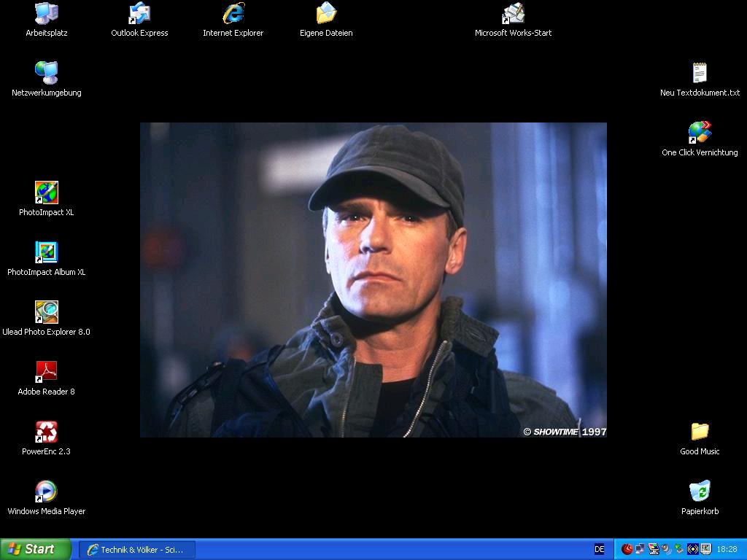
Task: Click Ulead Photo Explorer 8.0 icon
Action: [x=46, y=313]
